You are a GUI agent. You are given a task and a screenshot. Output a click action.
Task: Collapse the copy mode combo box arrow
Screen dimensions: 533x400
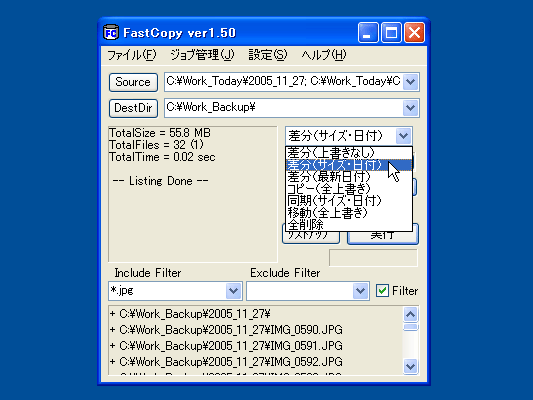(404, 136)
